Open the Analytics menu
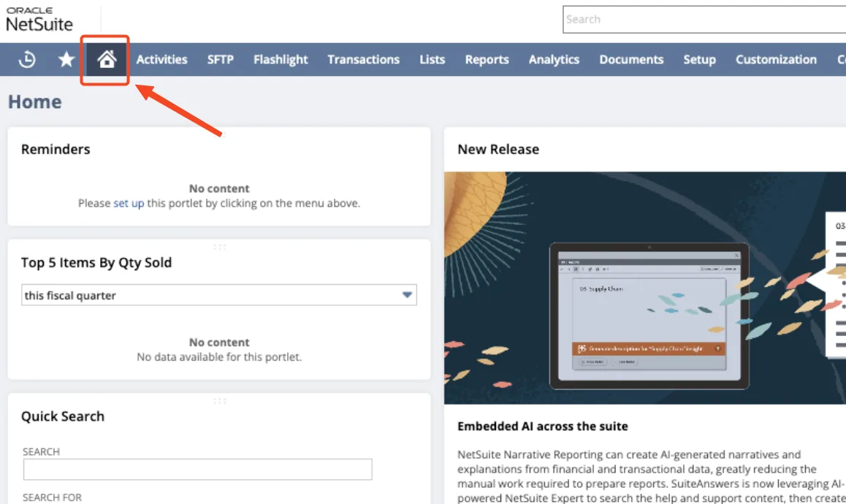846x504 pixels. coord(554,59)
